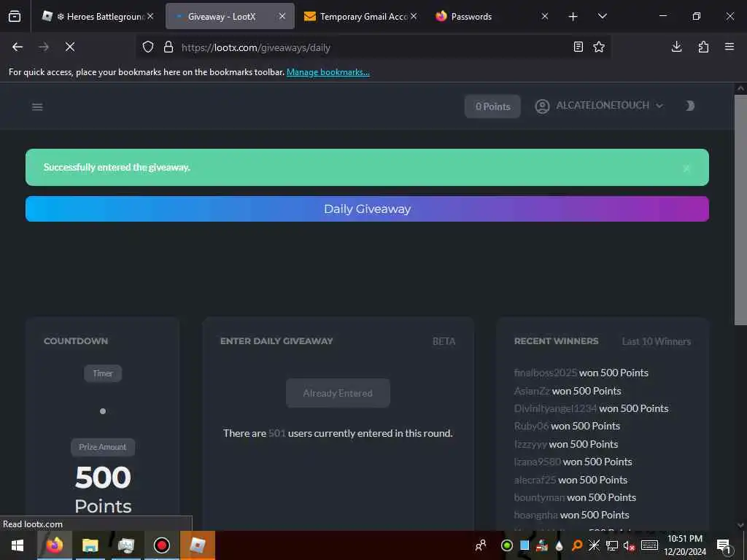Open the notification action center

click(724, 545)
